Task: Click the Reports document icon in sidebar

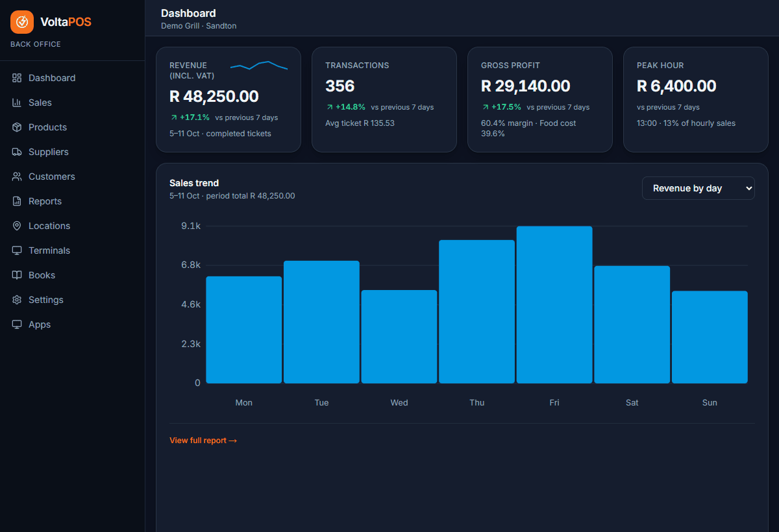Action: tap(17, 201)
